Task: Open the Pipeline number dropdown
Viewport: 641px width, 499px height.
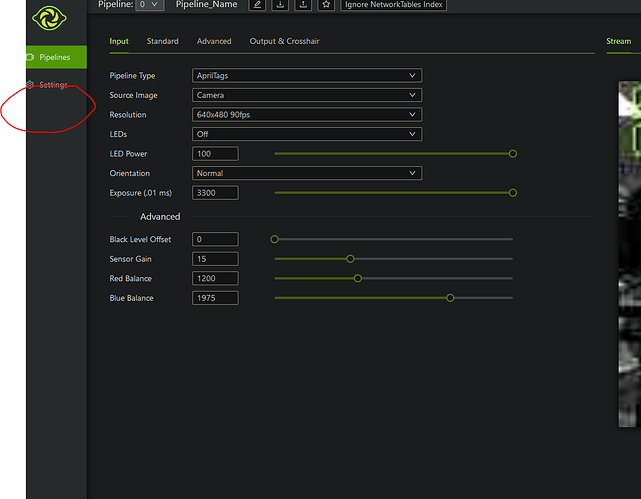Action: click(x=149, y=4)
